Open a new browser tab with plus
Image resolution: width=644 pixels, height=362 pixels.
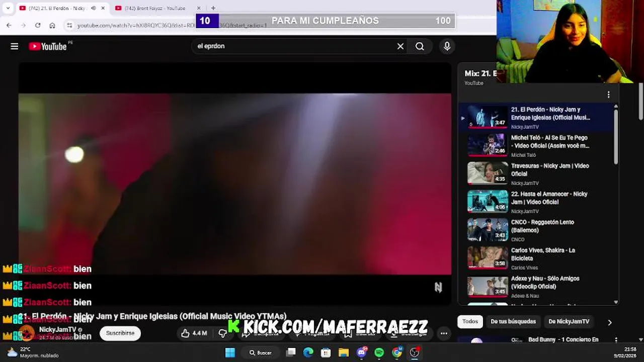point(213,8)
